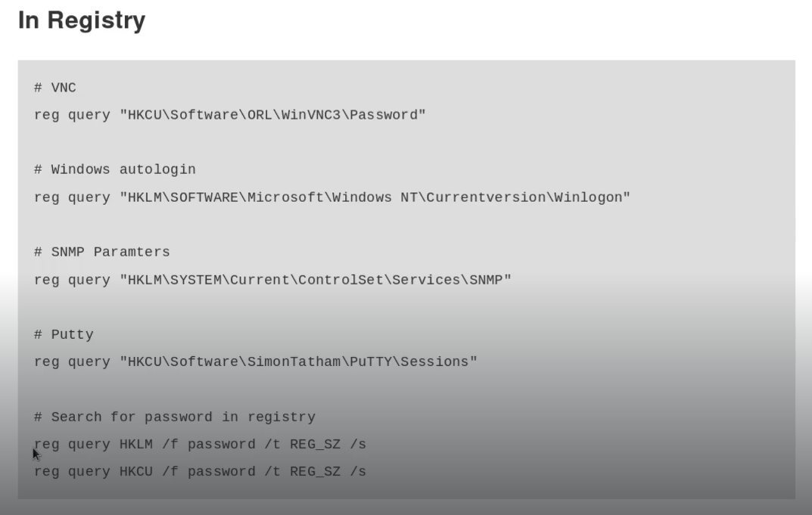The image size is (812, 515).
Task: Click the "In Registry" heading
Action: tap(82, 20)
